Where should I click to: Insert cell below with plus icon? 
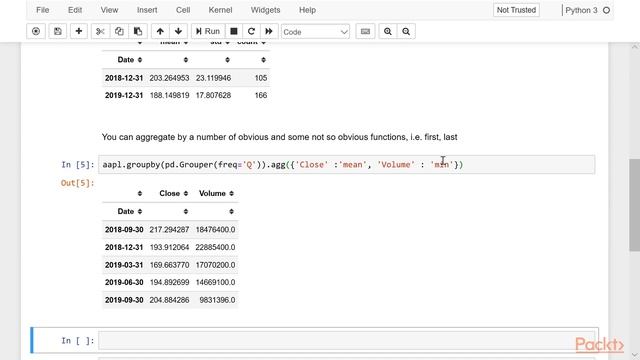tap(79, 31)
